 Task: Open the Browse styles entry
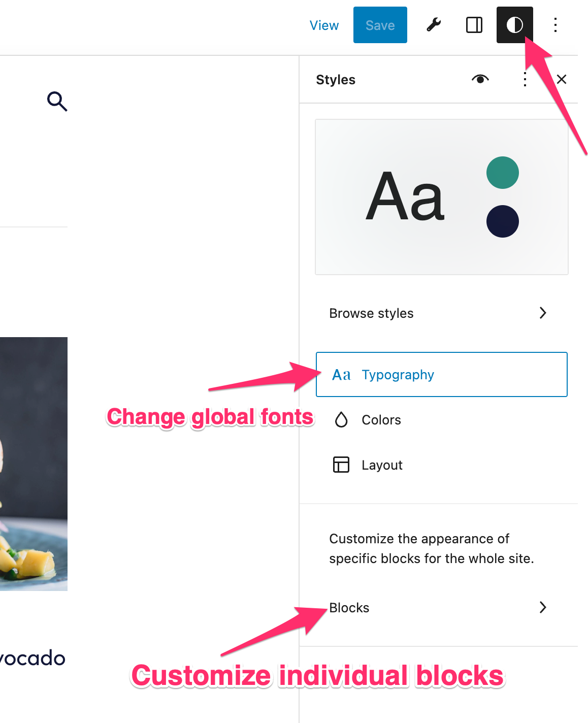(372, 313)
